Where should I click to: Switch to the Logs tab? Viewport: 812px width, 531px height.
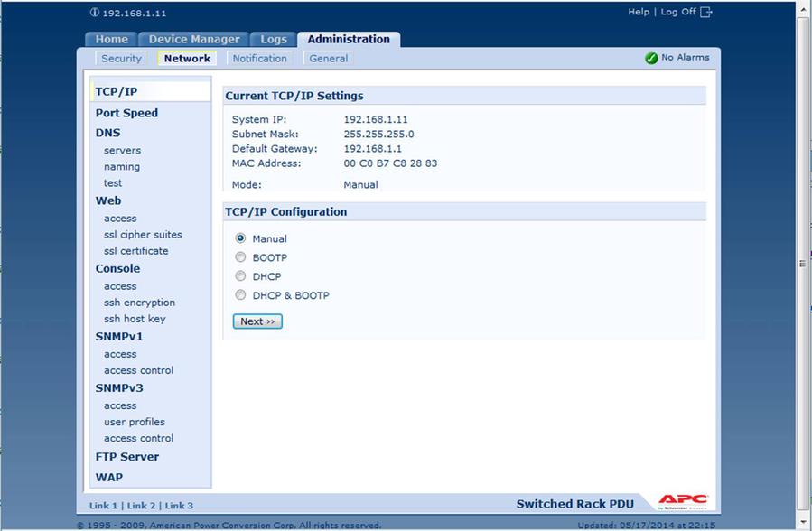click(x=274, y=40)
